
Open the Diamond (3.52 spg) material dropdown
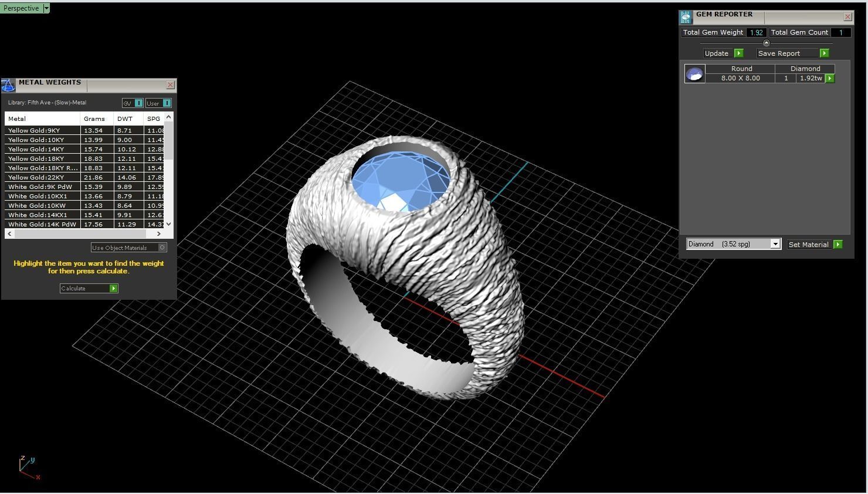point(734,244)
